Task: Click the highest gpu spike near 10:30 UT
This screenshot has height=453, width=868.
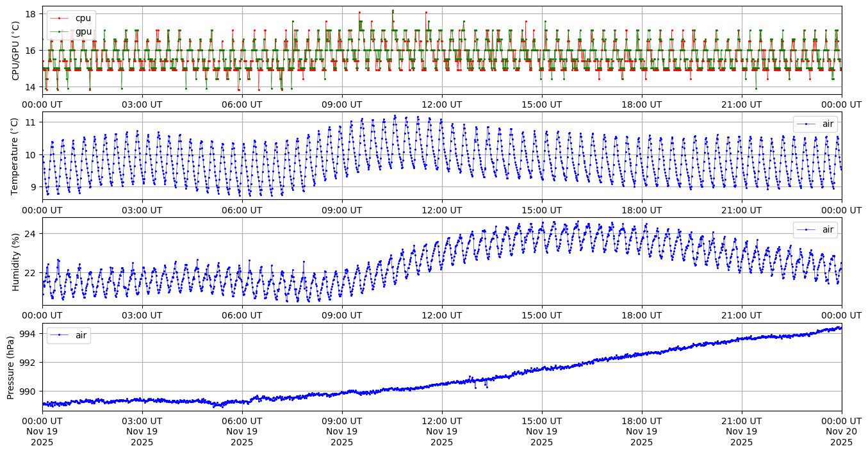Action: click(x=393, y=11)
